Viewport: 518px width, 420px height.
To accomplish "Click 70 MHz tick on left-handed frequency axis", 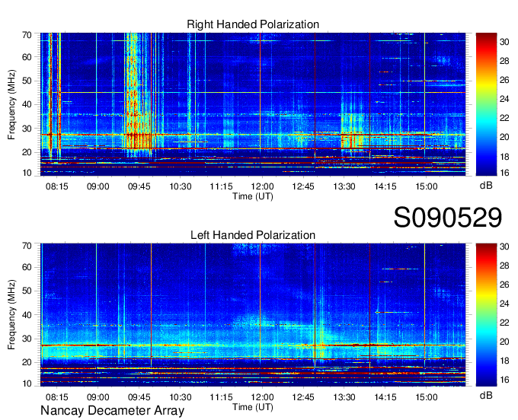I will click(x=27, y=246).
